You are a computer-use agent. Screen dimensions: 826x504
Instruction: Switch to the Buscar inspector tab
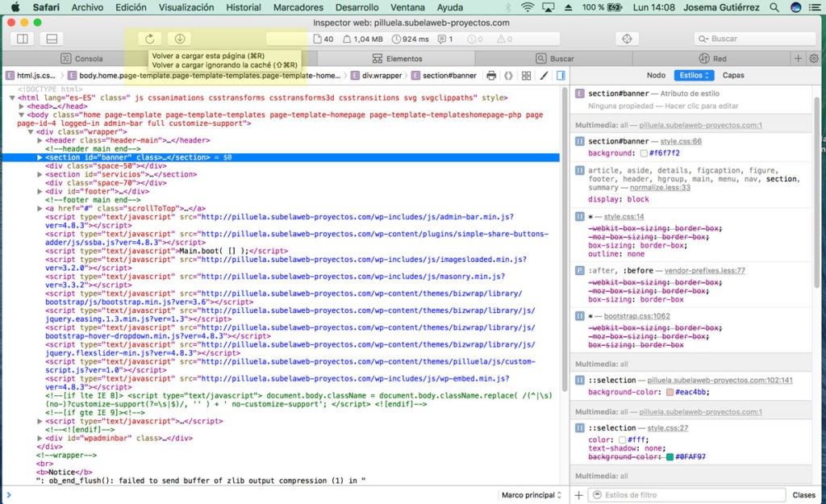click(x=555, y=58)
